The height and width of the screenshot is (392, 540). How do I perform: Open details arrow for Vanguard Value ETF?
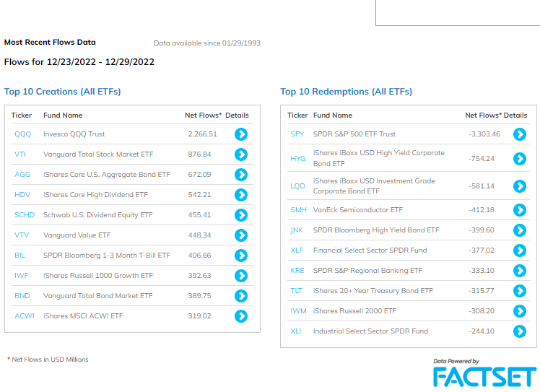tap(241, 235)
